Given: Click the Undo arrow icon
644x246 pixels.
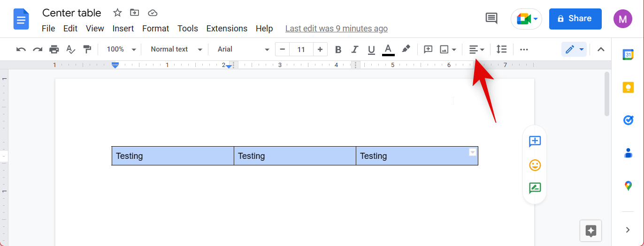Looking at the screenshot, I should pyautogui.click(x=21, y=49).
